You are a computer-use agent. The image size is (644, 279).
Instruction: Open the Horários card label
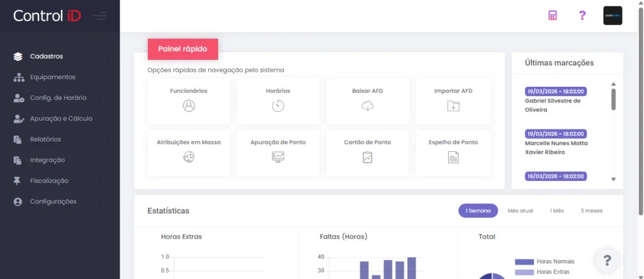coord(278,90)
